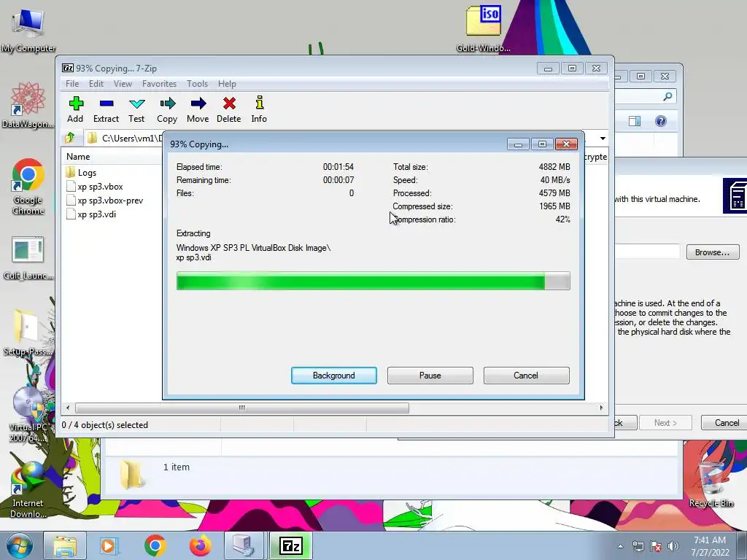Open the Favorites menu

pyautogui.click(x=159, y=84)
